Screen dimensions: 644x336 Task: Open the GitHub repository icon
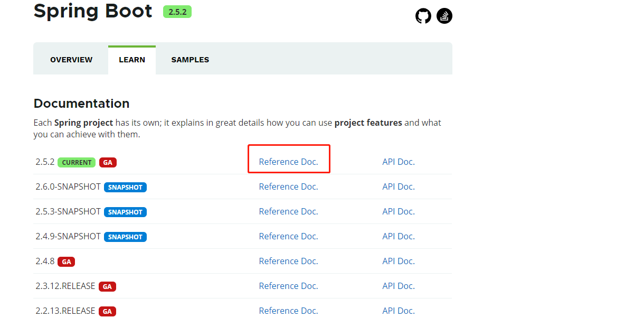pos(423,16)
